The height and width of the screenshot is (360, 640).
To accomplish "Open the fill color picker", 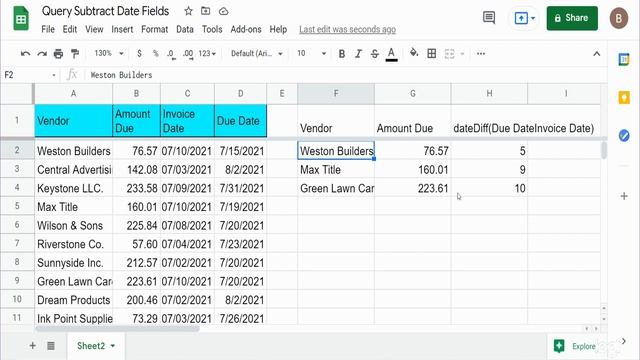I will click(x=414, y=53).
